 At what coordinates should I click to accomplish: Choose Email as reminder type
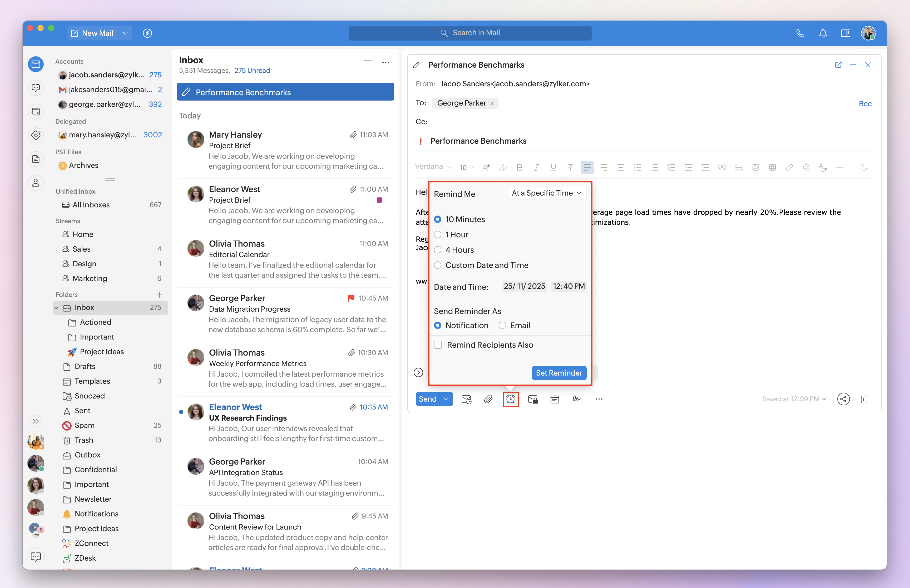point(502,325)
